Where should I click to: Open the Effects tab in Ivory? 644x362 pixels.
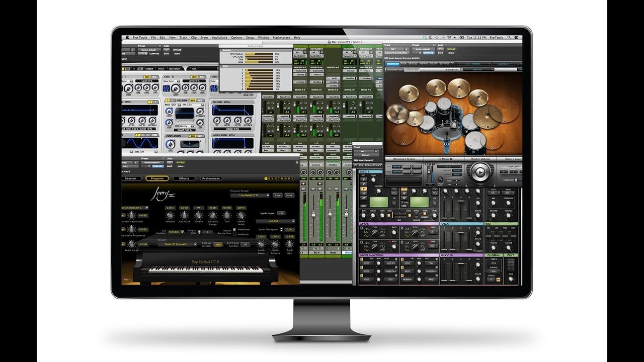point(184,178)
